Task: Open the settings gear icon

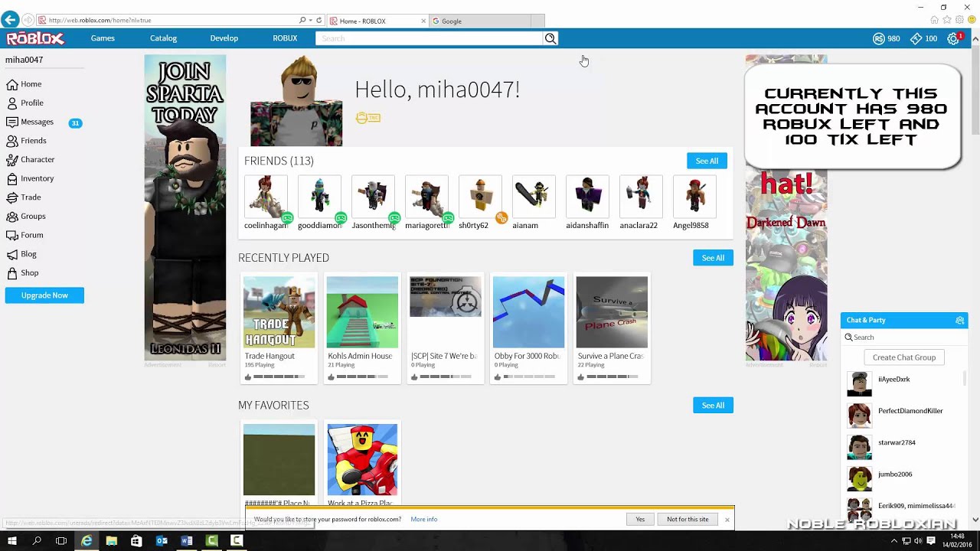Action: [x=953, y=38]
